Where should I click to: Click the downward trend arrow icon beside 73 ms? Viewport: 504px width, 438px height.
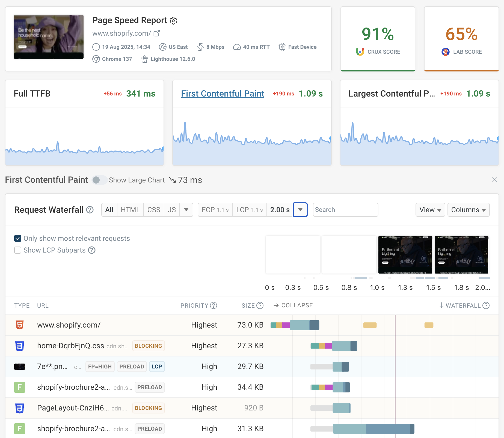pyautogui.click(x=173, y=180)
